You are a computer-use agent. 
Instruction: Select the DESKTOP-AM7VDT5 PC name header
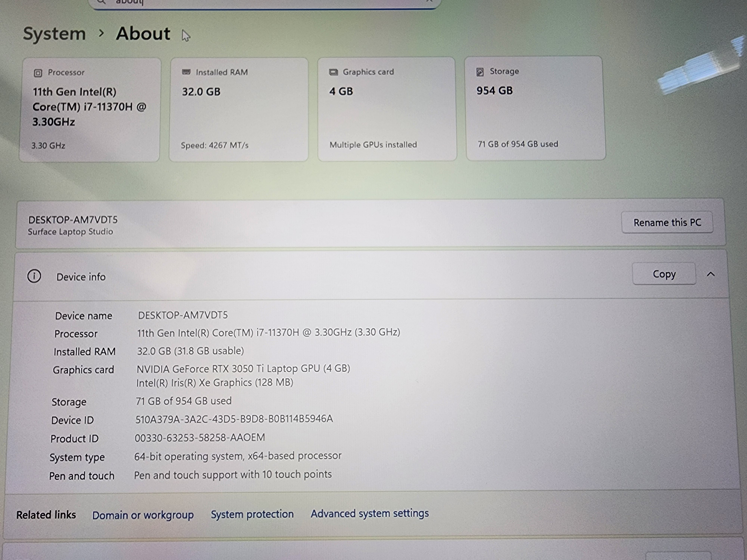pos(73,220)
